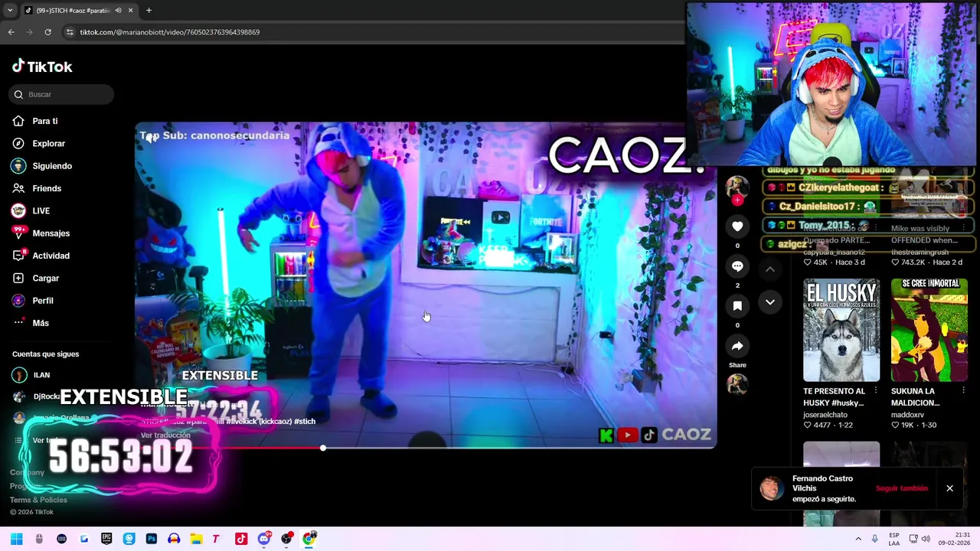The image size is (980, 551).
Task: Click the tray microphone icon
Action: [x=874, y=539]
